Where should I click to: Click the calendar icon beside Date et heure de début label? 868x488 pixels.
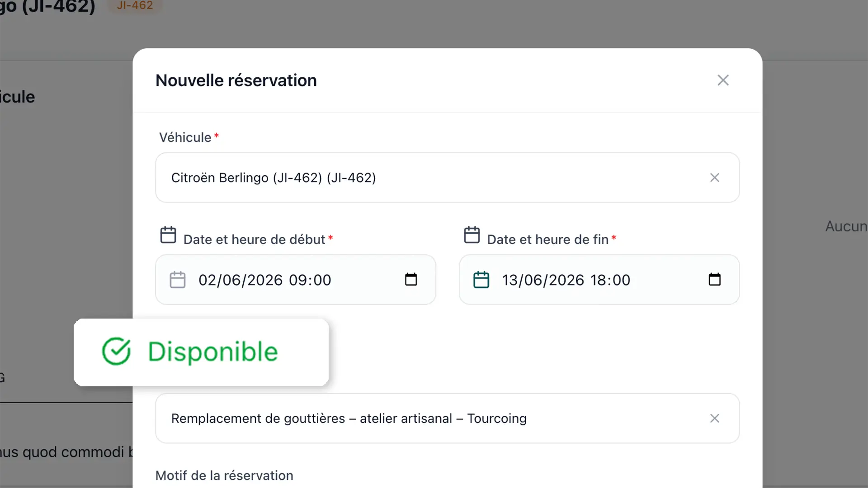coord(168,235)
